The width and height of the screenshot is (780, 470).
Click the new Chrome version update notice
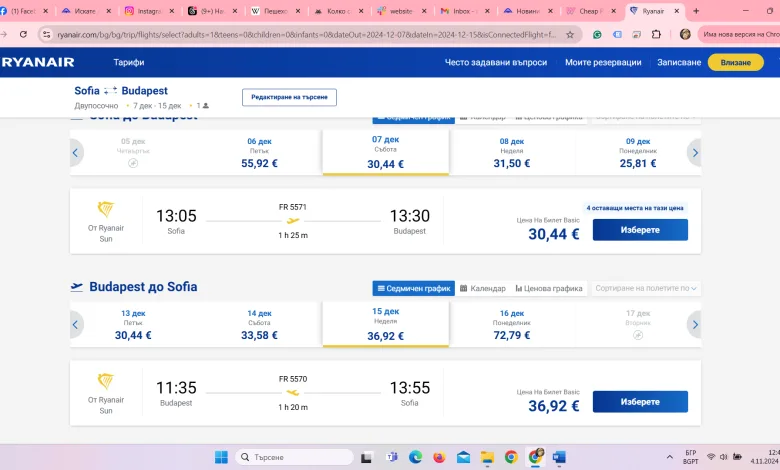pos(740,34)
